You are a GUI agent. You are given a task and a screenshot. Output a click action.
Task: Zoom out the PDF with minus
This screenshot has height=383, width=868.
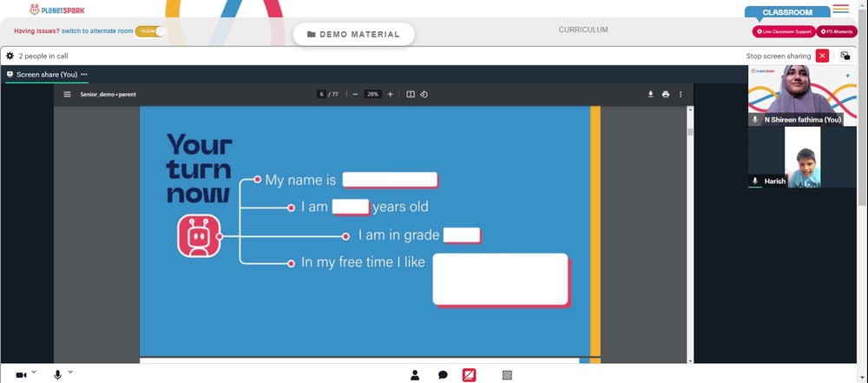pyautogui.click(x=355, y=94)
